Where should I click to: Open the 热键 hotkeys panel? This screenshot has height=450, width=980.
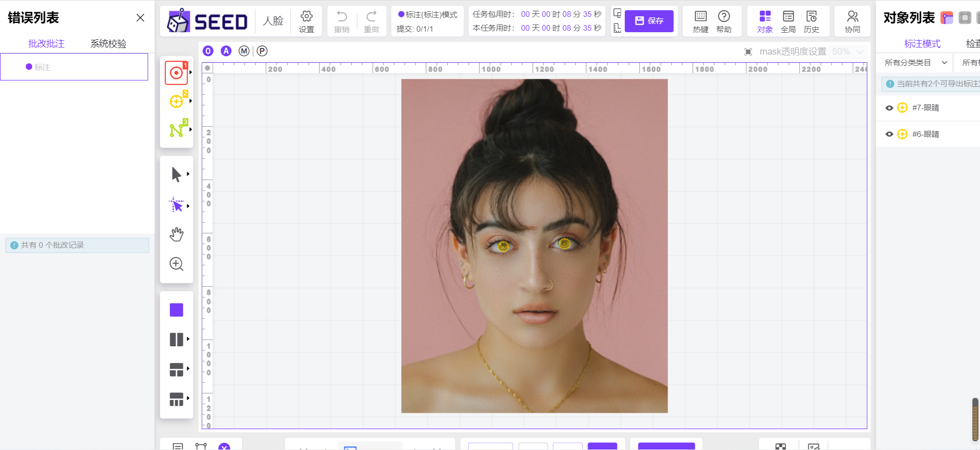tap(700, 21)
